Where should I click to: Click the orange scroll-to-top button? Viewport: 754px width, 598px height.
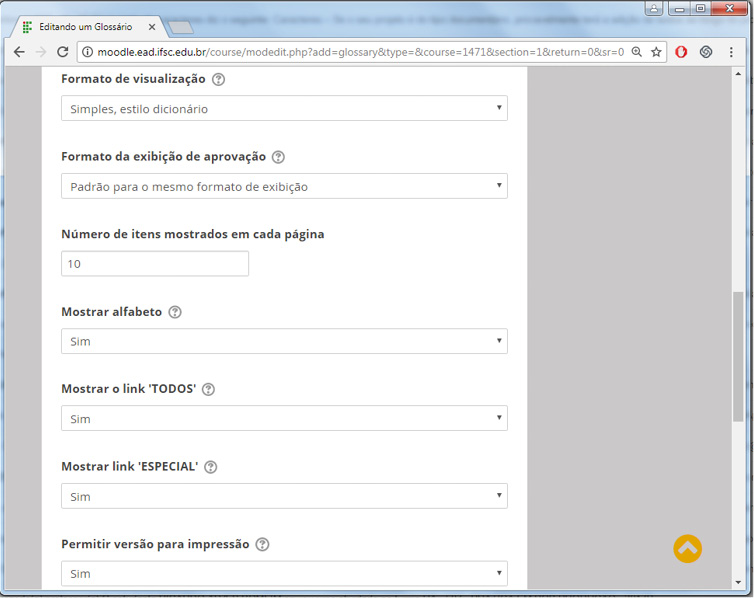coord(687,548)
